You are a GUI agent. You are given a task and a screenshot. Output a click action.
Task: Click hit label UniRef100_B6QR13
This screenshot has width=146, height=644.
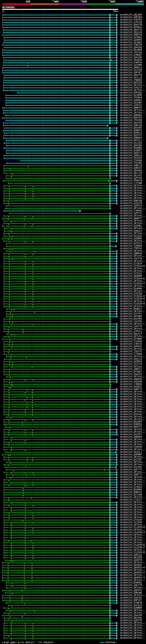click(x=131, y=308)
